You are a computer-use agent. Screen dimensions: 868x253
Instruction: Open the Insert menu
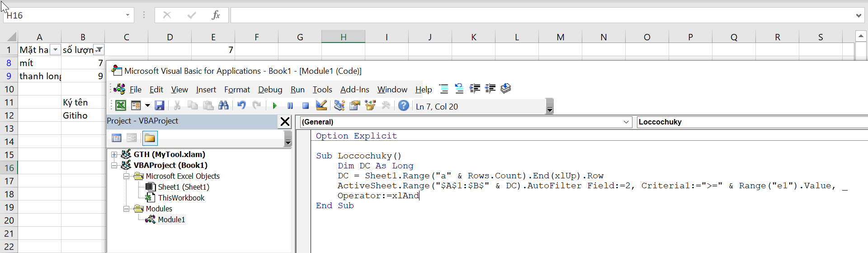tap(206, 90)
